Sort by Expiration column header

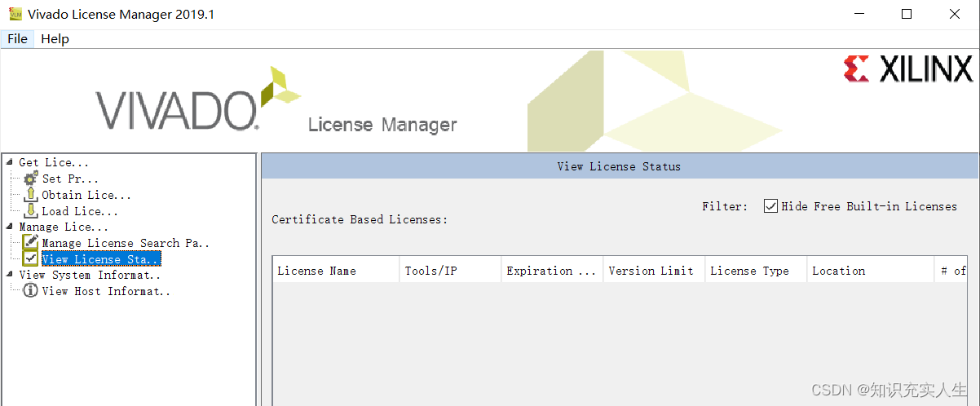point(552,271)
